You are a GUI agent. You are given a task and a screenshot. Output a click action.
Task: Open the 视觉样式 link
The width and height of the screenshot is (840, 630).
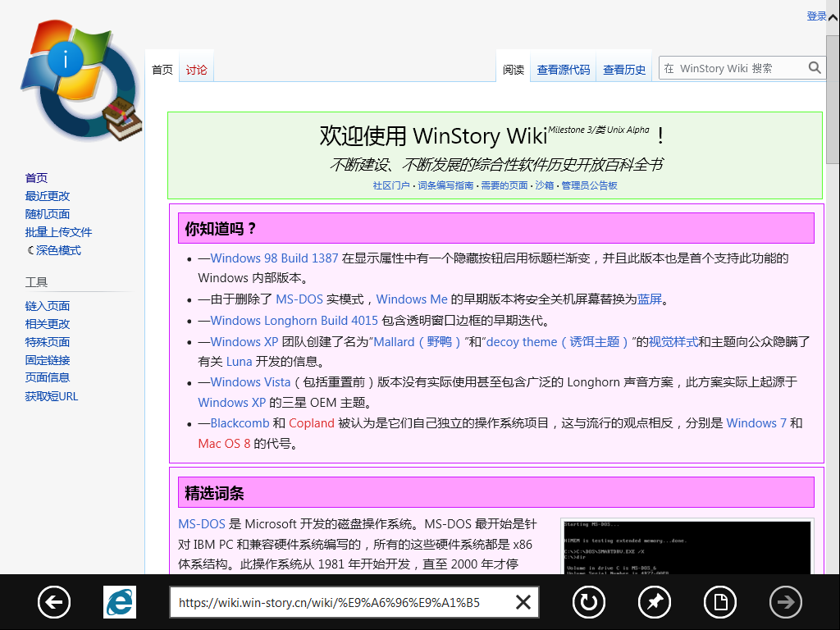(x=673, y=342)
